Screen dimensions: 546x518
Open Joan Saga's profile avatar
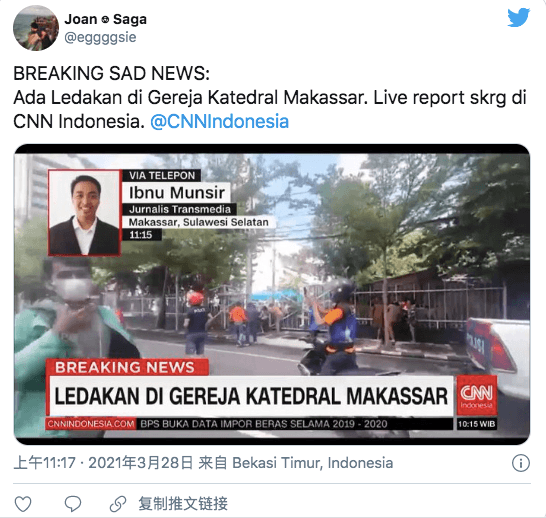coord(36,28)
